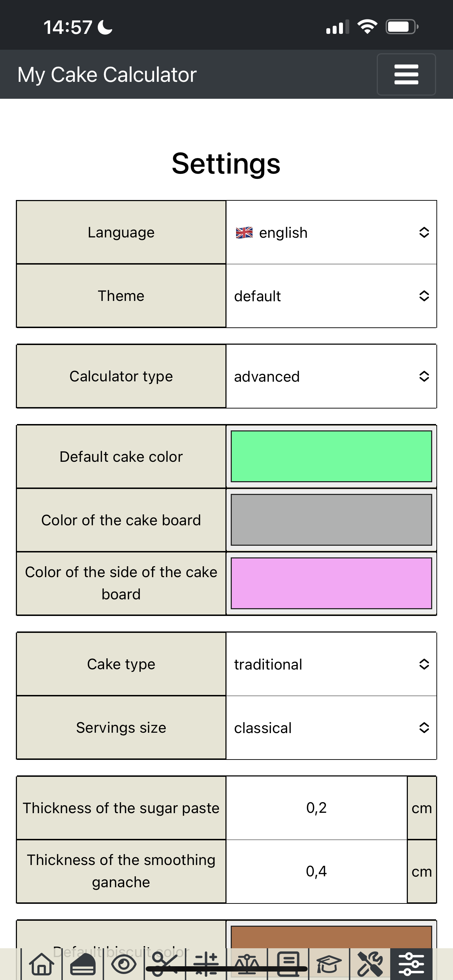Open the math operators calculator tab
The width and height of the screenshot is (453, 980).
tap(206, 964)
